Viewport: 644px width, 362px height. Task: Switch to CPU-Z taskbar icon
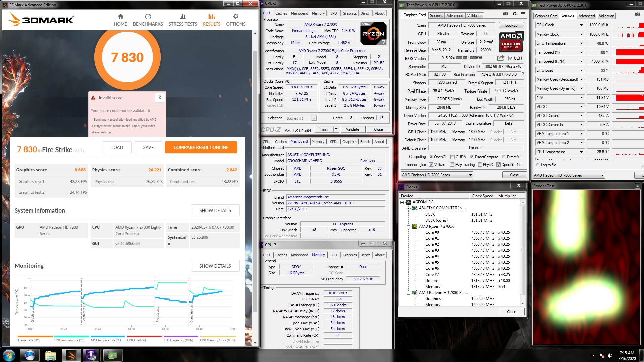coord(91,355)
